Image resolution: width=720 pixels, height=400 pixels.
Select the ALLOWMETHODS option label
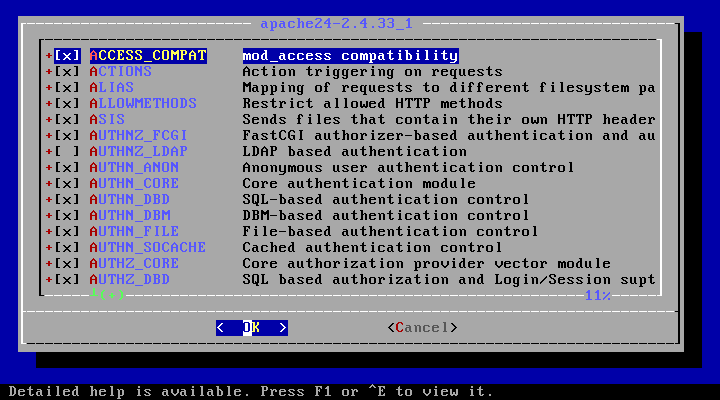point(143,104)
